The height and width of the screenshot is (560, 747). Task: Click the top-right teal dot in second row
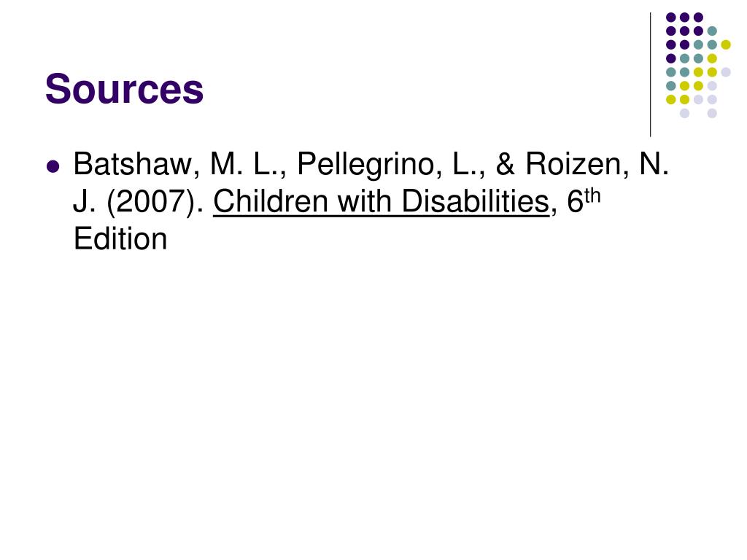coord(712,31)
